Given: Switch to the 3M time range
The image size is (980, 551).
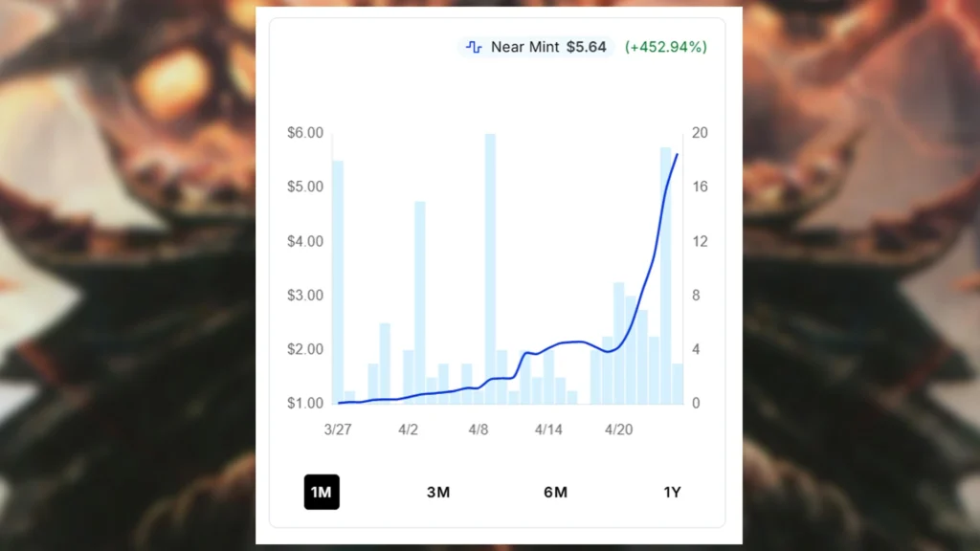Looking at the screenshot, I should [438, 493].
